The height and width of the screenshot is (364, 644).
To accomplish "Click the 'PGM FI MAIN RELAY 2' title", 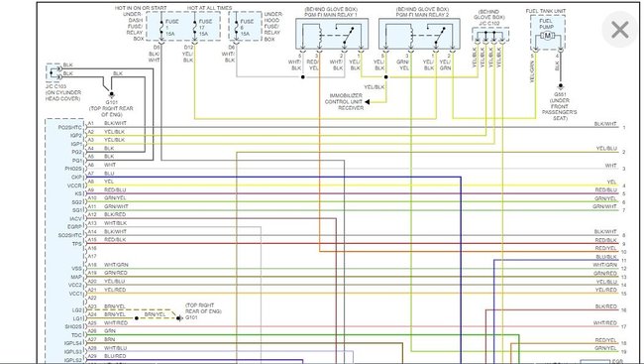I will pos(423,15).
